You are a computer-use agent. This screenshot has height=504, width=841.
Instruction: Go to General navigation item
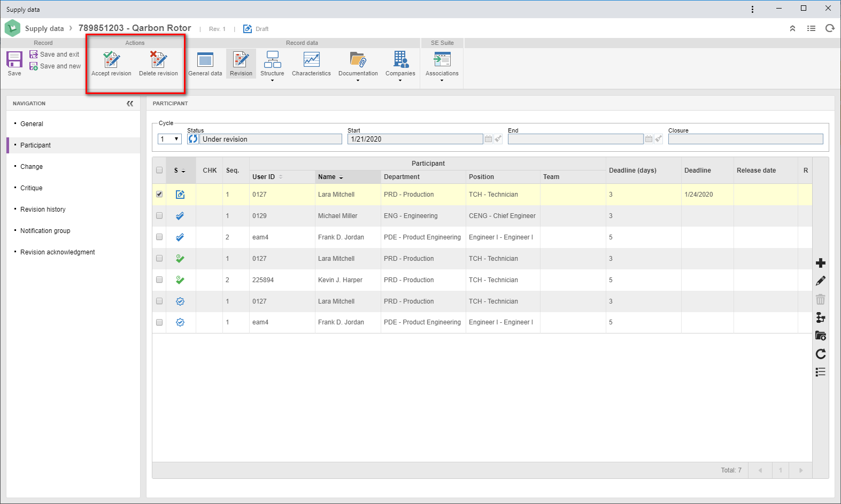click(32, 124)
